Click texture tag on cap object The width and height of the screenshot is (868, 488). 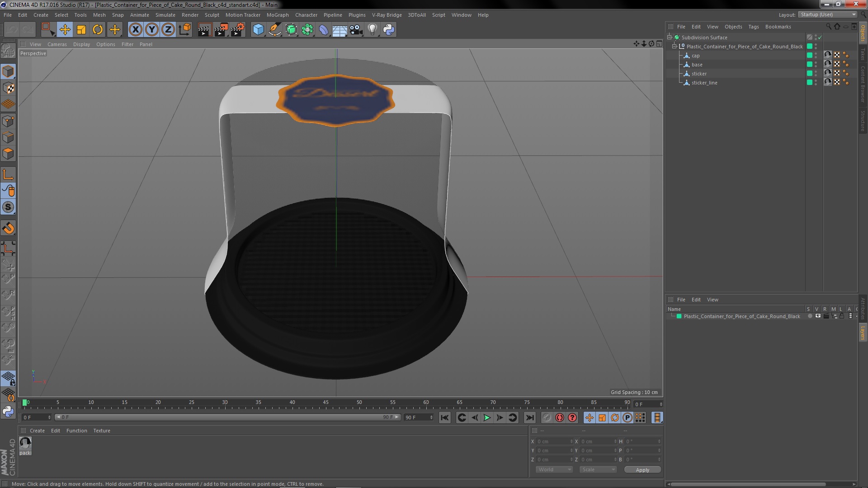(x=828, y=55)
